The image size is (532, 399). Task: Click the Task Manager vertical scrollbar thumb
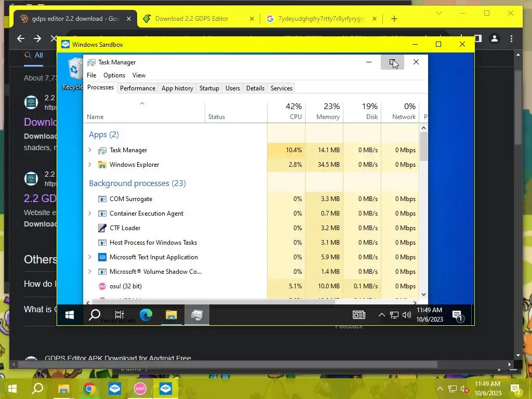[423, 146]
